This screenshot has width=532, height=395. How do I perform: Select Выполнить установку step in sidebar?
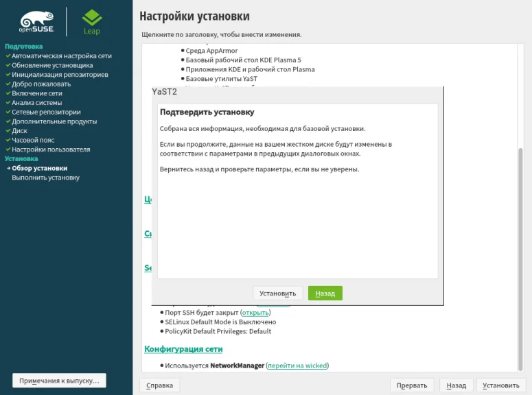(x=45, y=178)
